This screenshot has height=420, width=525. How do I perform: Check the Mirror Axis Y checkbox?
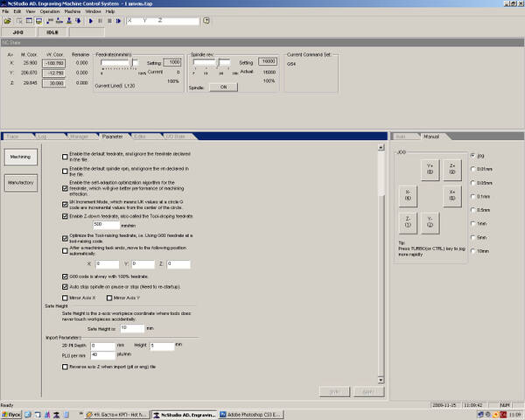point(109,297)
